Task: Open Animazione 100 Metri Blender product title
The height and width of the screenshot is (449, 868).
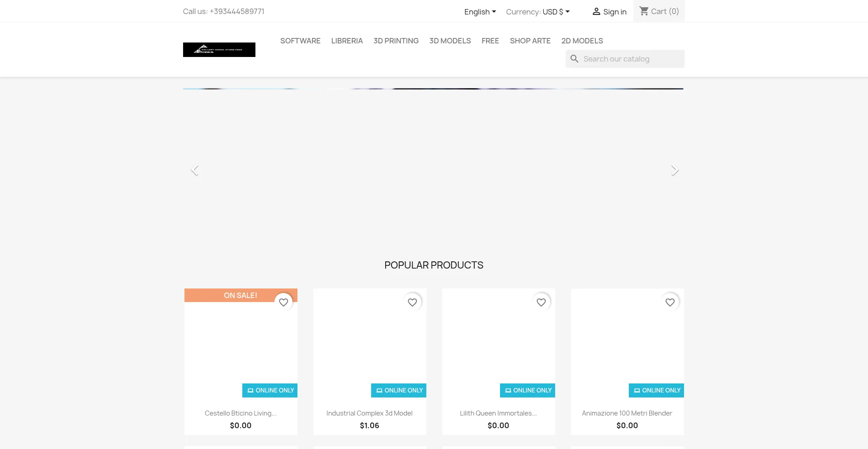Action: (627, 413)
